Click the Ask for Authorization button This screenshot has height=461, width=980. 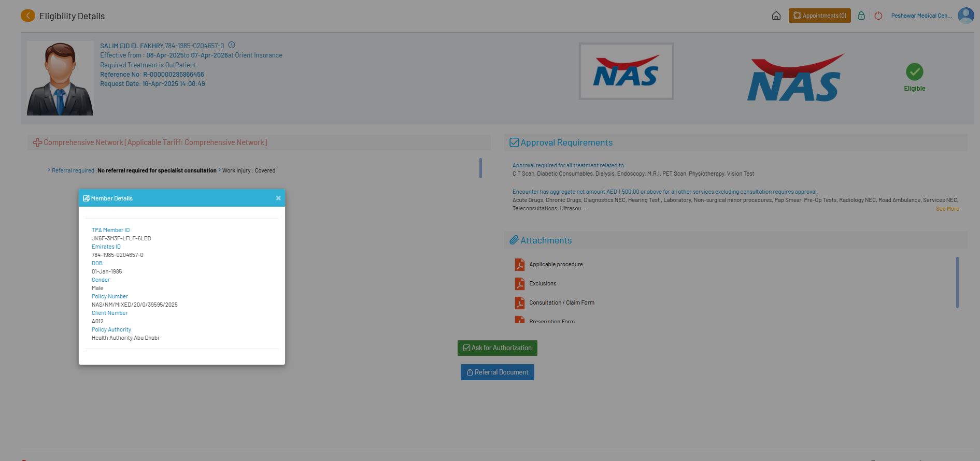[498, 348]
